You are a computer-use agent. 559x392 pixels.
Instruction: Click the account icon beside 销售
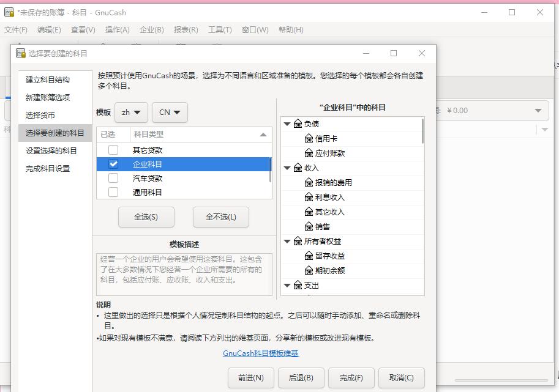coord(309,226)
